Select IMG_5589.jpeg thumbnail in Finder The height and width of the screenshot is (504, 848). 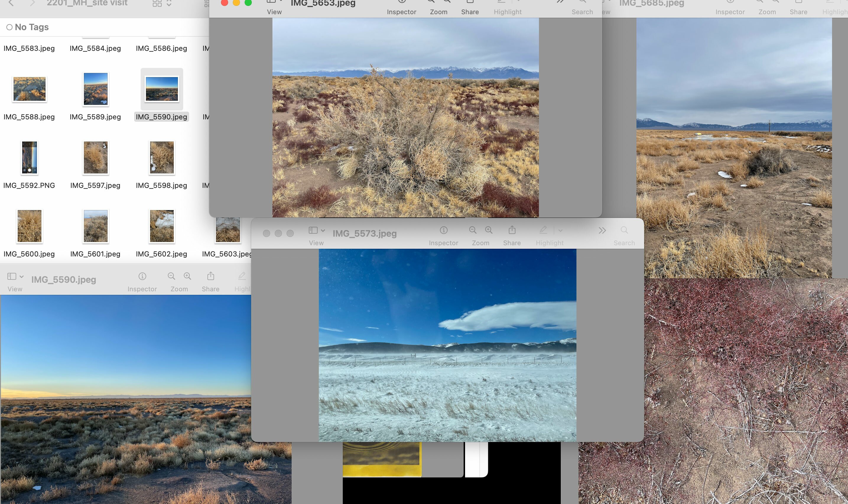[95, 89]
